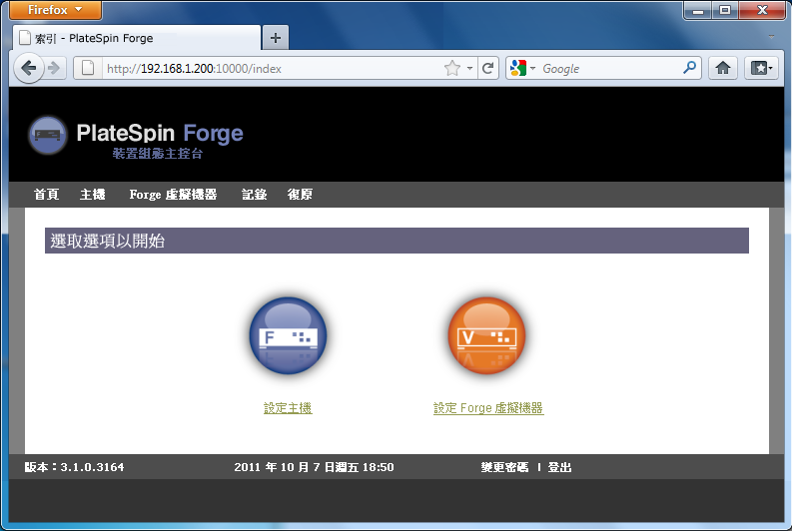The width and height of the screenshot is (792, 532).
Task: Open the Firefox application menu
Action: 55,10
